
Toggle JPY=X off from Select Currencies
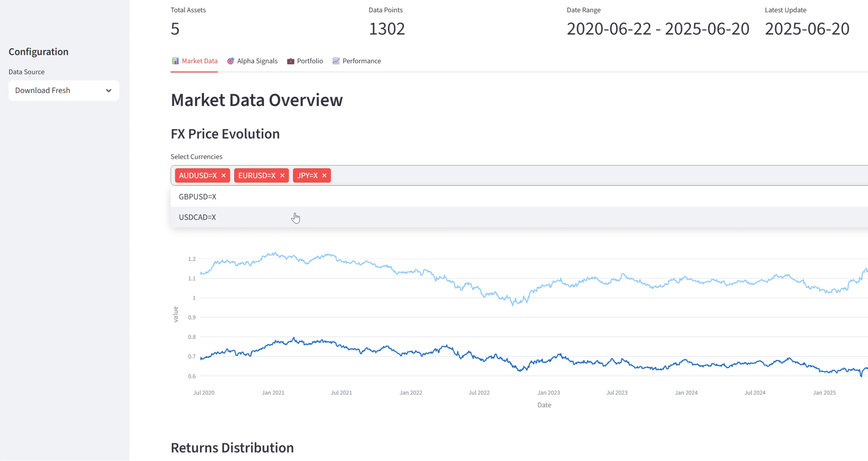[x=324, y=176]
